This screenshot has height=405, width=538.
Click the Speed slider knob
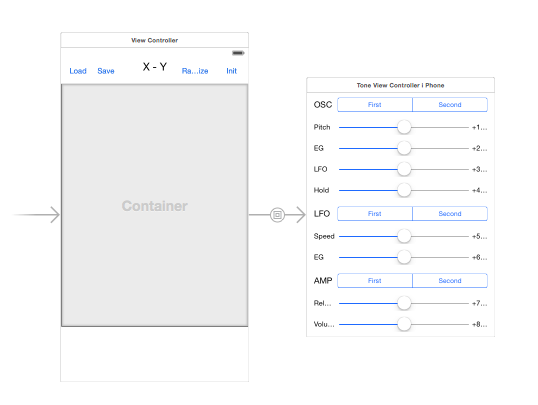point(404,236)
